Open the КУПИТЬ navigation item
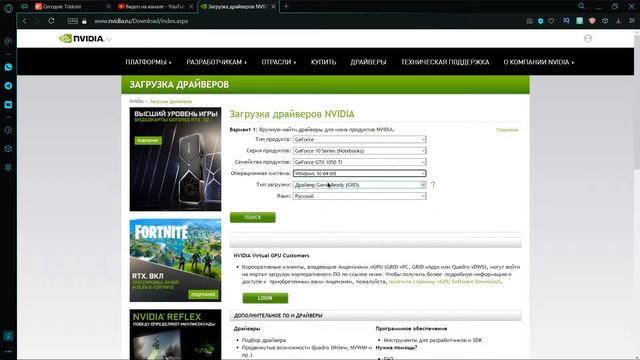 click(x=323, y=62)
